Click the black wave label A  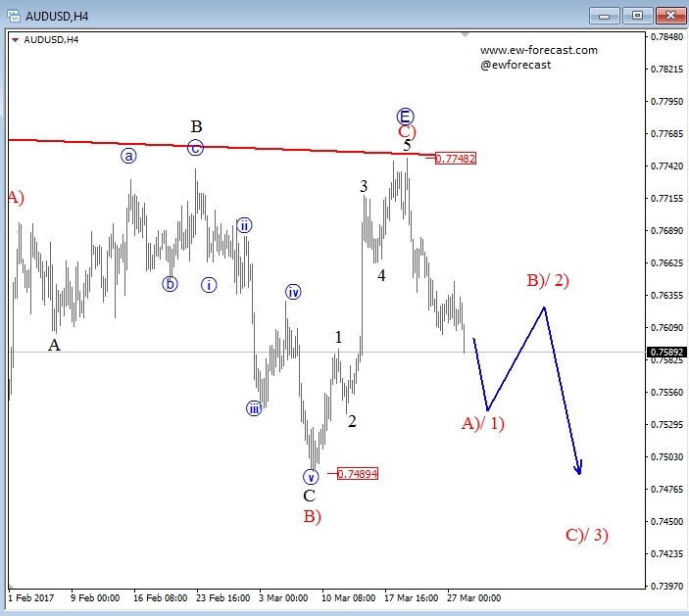click(x=54, y=345)
